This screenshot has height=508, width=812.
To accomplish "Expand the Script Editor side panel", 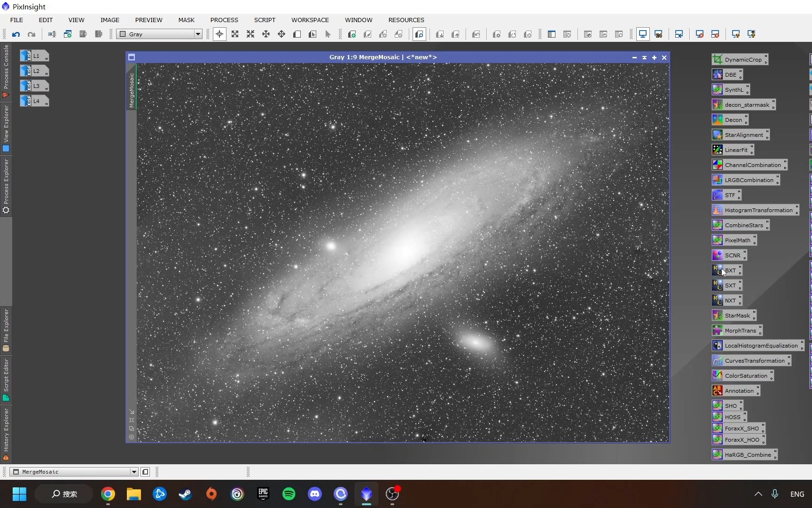I will [x=6, y=380].
